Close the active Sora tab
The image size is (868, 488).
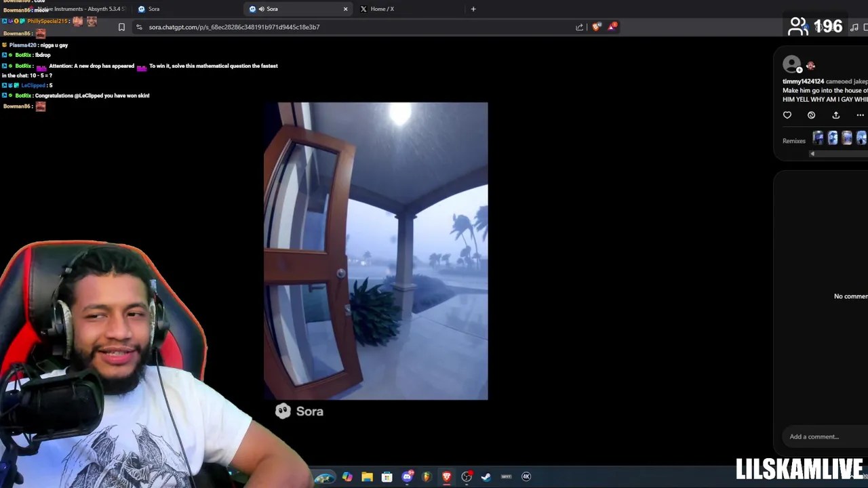[345, 9]
